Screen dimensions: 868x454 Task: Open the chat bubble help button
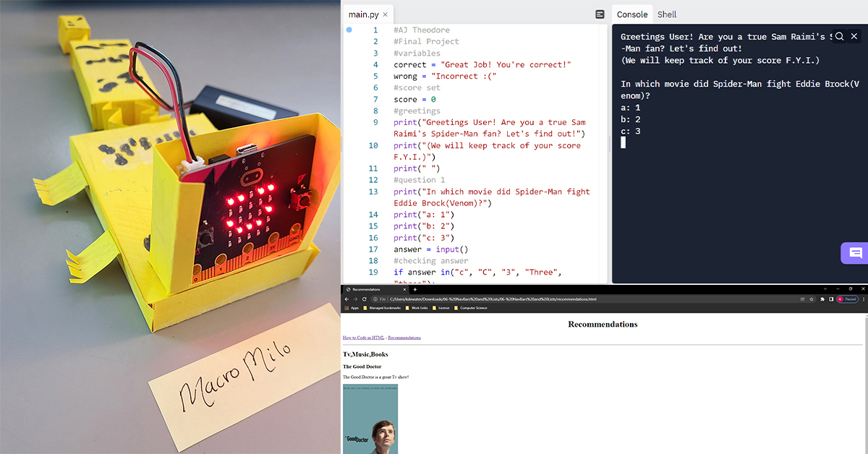tap(855, 253)
